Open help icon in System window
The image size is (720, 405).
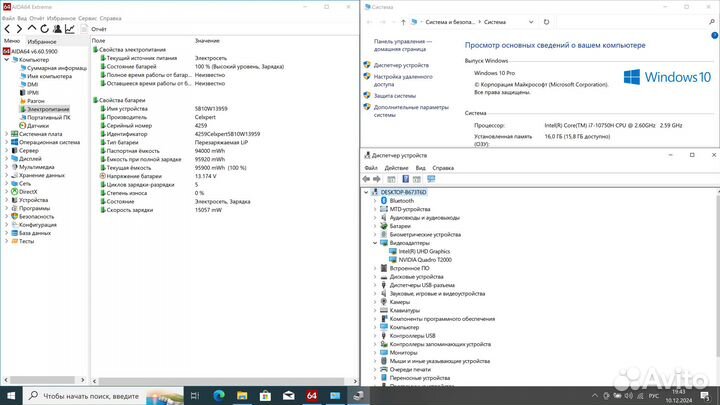(x=714, y=35)
